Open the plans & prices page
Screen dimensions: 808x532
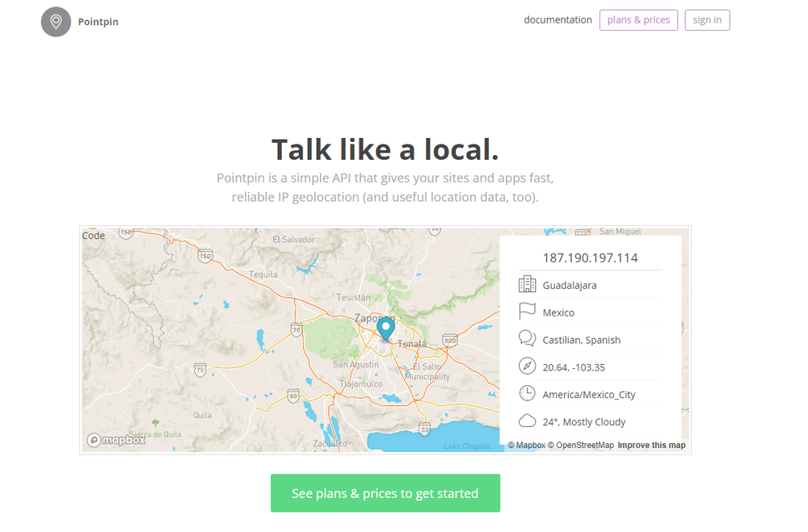tap(638, 20)
